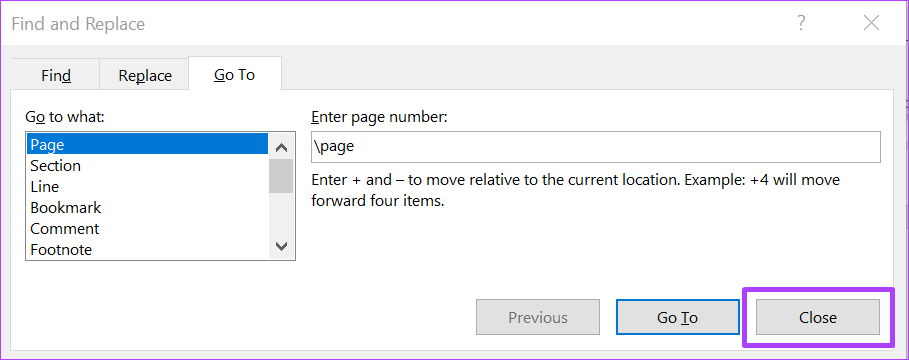Image resolution: width=909 pixels, height=360 pixels.
Task: Click the Go To button
Action: click(x=677, y=317)
